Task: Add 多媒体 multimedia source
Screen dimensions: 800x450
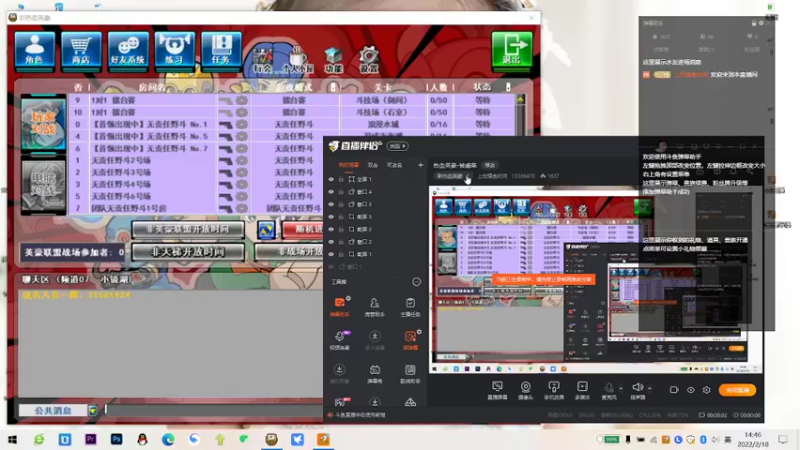Action: (582, 390)
